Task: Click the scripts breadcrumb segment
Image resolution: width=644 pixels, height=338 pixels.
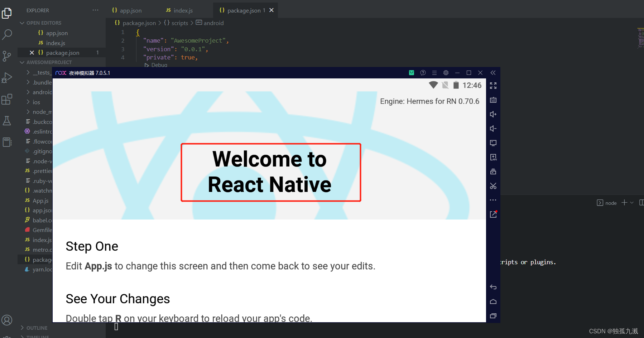Action: click(x=176, y=23)
